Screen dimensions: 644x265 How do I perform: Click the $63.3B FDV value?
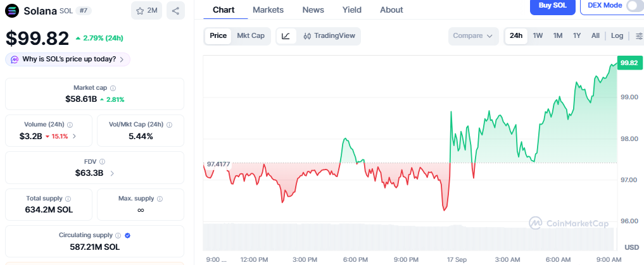click(x=89, y=173)
